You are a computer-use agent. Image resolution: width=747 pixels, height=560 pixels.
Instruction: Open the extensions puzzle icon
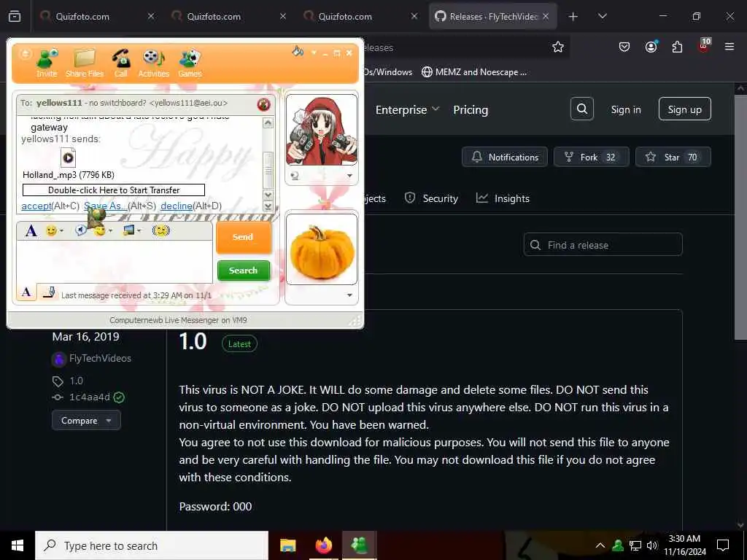click(x=677, y=47)
